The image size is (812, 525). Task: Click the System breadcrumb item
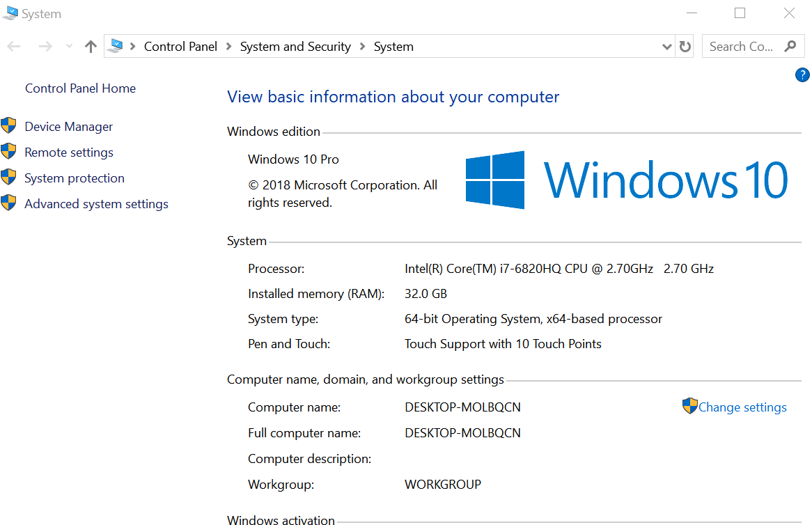point(393,47)
